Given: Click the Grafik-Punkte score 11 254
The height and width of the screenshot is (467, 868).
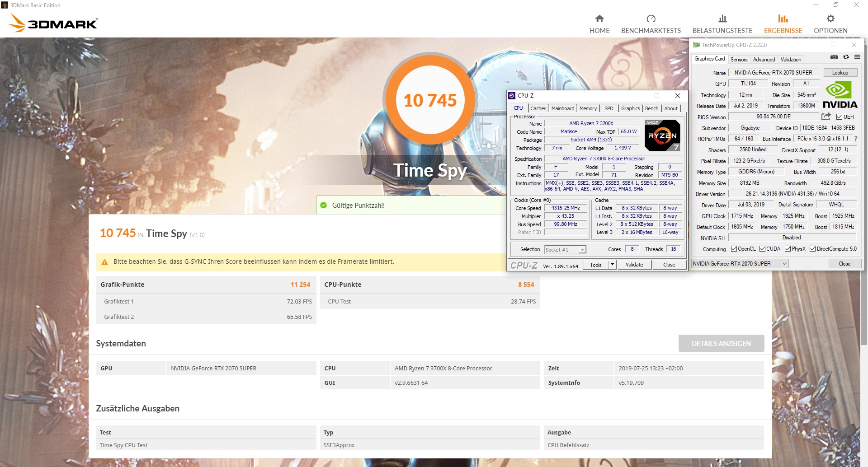Looking at the screenshot, I should (x=300, y=285).
